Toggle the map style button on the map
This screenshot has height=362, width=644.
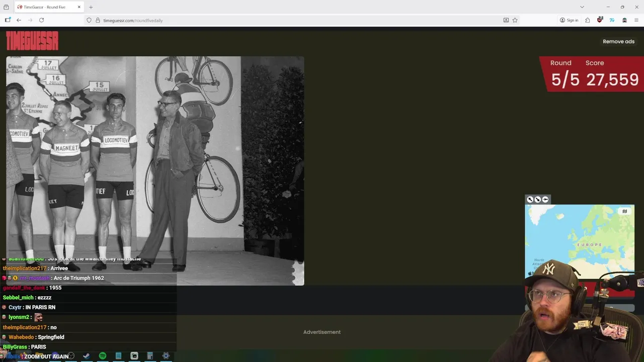624,211
